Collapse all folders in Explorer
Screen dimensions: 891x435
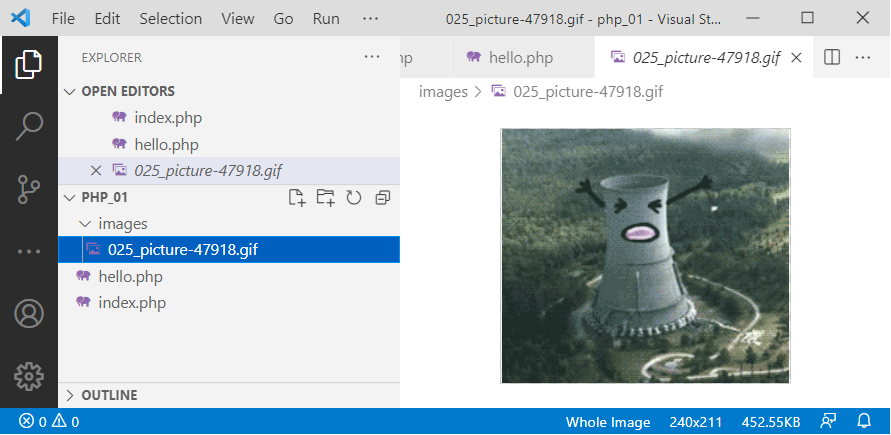coord(382,198)
